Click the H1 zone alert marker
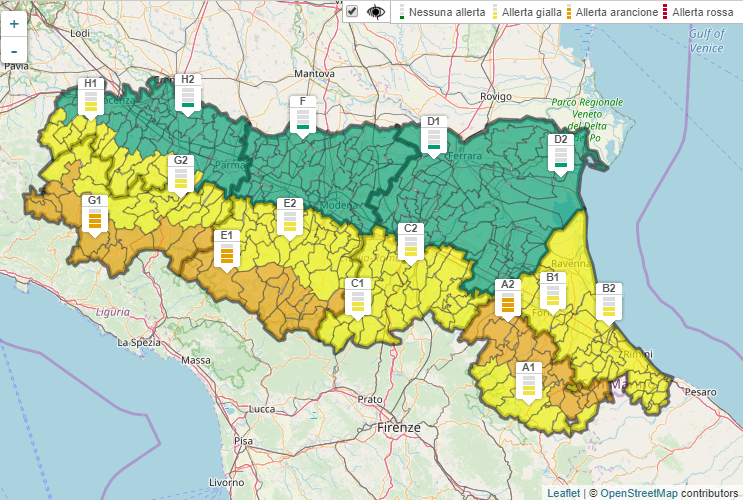This screenshot has width=743, height=500. click(x=90, y=96)
